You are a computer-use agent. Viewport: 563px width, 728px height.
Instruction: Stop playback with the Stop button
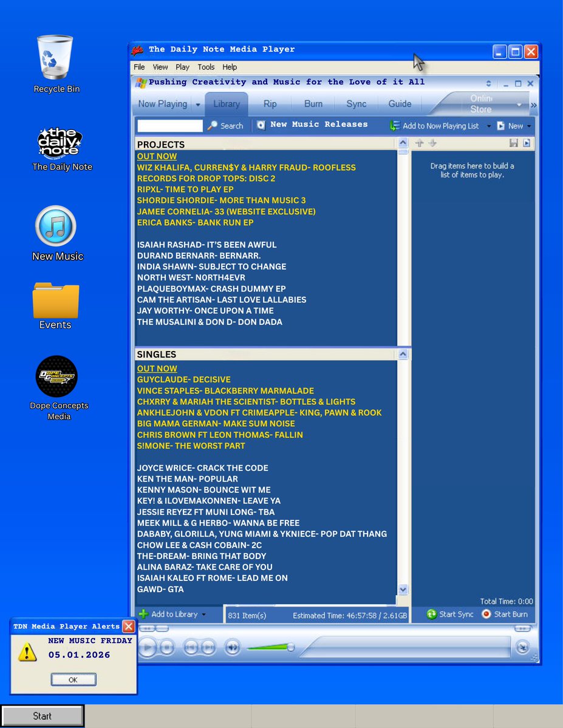coord(167,647)
